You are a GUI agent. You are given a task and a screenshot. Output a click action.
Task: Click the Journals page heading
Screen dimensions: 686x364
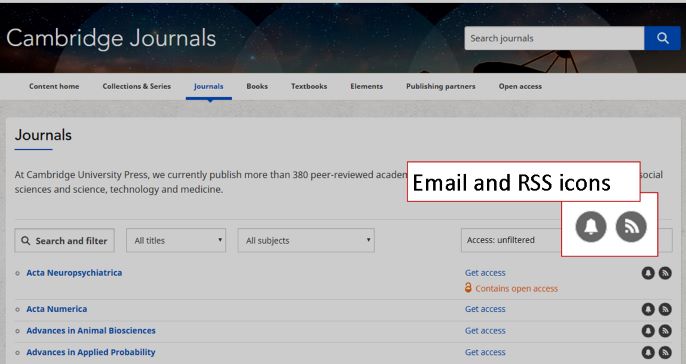point(43,135)
